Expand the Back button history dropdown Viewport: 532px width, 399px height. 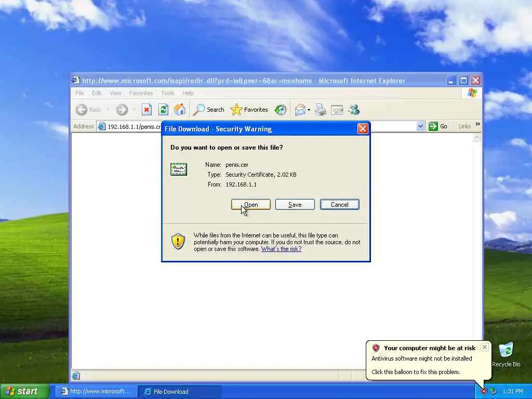click(x=108, y=110)
